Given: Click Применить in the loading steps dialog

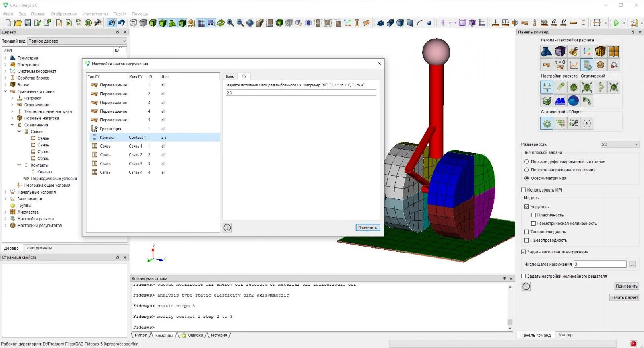Looking at the screenshot, I should (x=367, y=228).
